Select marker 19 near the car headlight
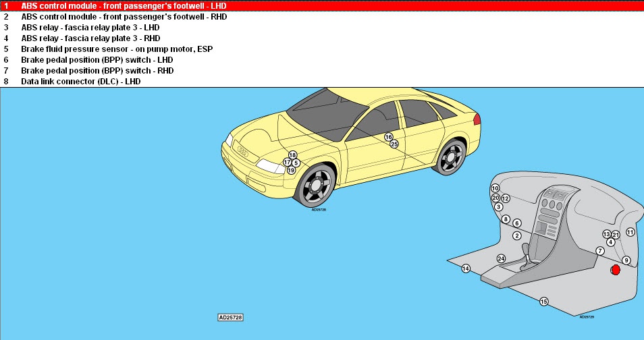The image size is (644, 340). pos(291,171)
